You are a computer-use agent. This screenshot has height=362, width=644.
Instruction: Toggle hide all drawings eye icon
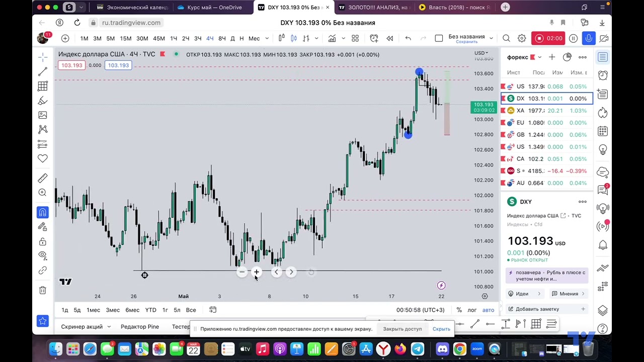43,255
